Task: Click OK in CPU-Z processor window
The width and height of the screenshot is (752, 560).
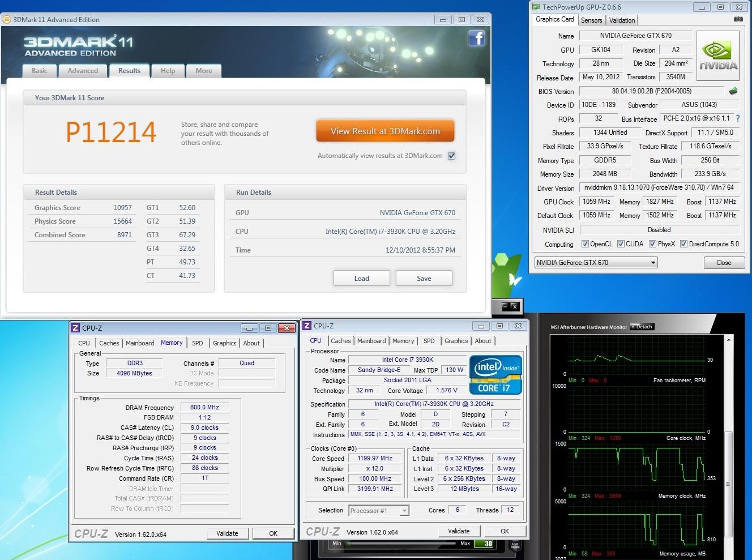Action: tap(505, 531)
